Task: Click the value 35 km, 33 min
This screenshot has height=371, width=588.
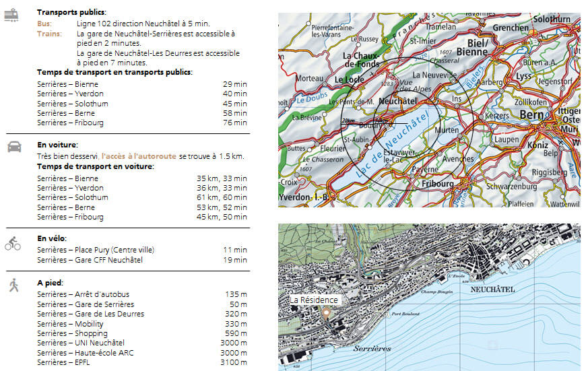Action: point(222,178)
